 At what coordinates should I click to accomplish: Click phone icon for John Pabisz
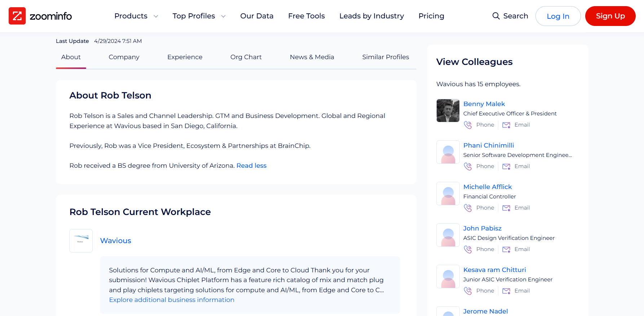[x=468, y=249]
